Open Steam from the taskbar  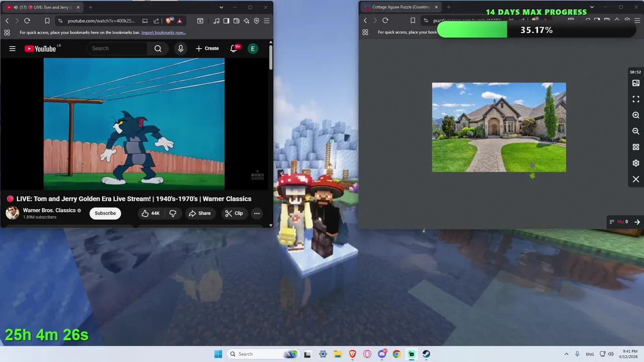[426, 354]
